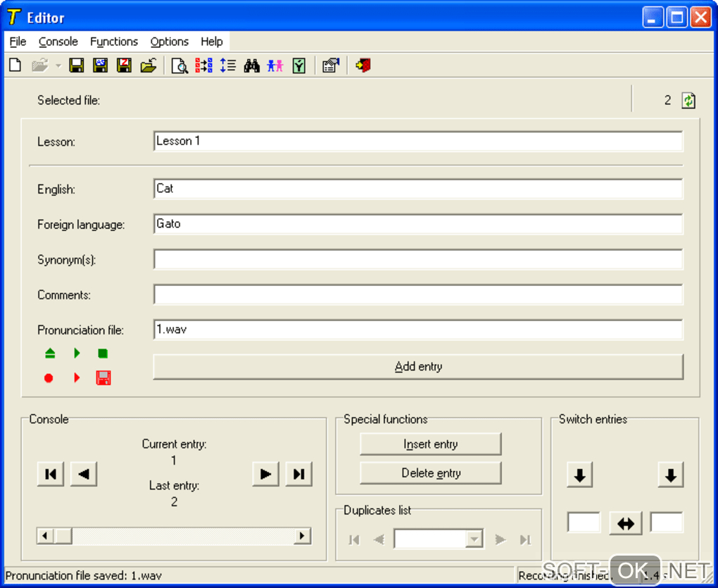Open the Duplicates list combo box arrow
Image resolution: width=718 pixels, height=588 pixels.
474,539
